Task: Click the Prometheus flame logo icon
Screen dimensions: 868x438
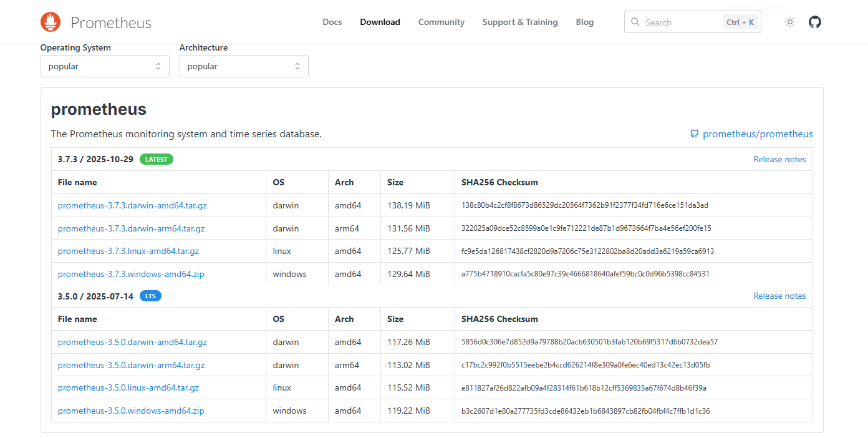Action: (x=51, y=22)
